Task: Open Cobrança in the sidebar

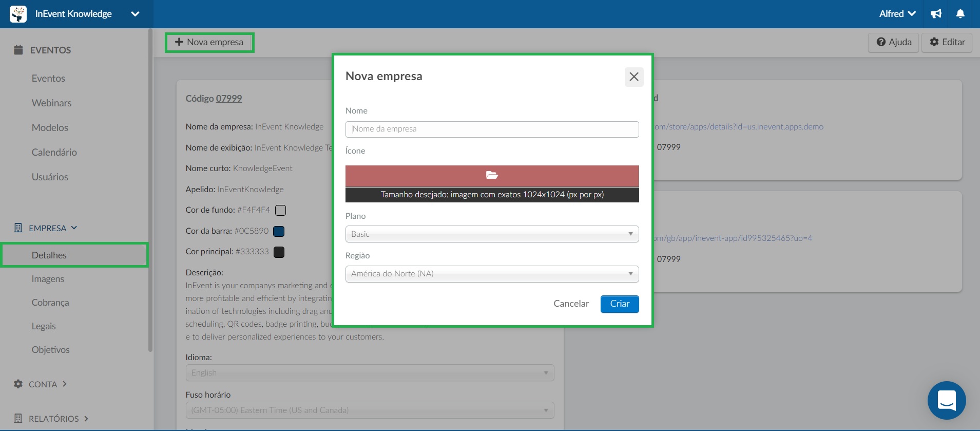Action: (x=50, y=303)
